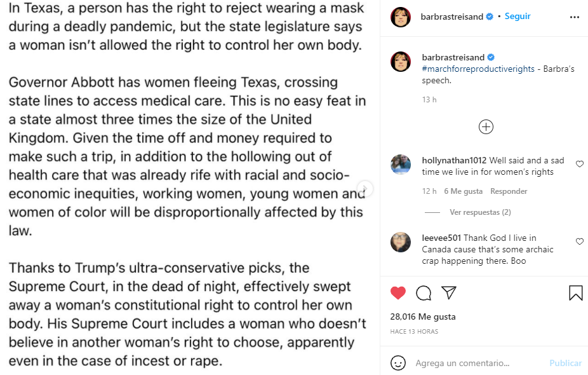Click the red heart like icon
The image size is (588, 375).
(x=398, y=293)
